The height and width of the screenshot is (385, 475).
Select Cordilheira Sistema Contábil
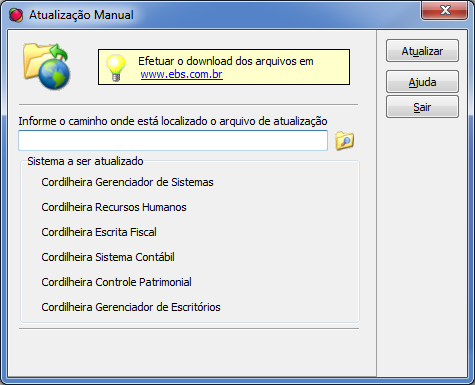coord(108,257)
